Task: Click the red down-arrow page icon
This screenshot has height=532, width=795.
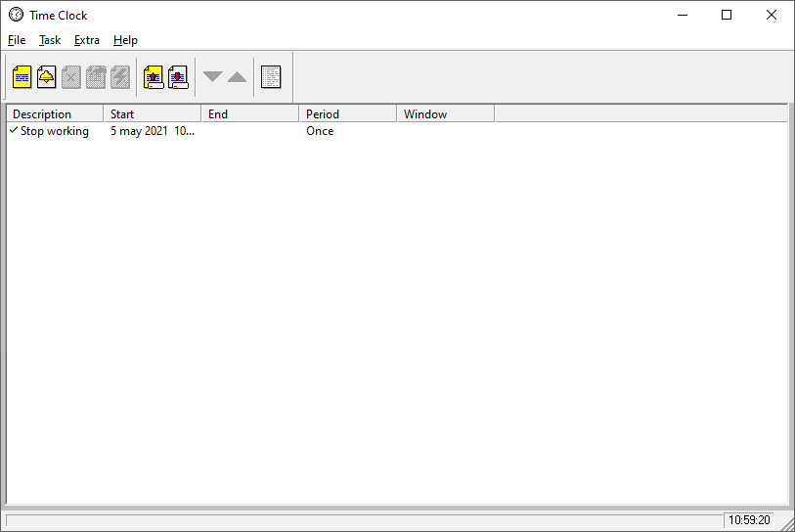Action: pos(177,77)
